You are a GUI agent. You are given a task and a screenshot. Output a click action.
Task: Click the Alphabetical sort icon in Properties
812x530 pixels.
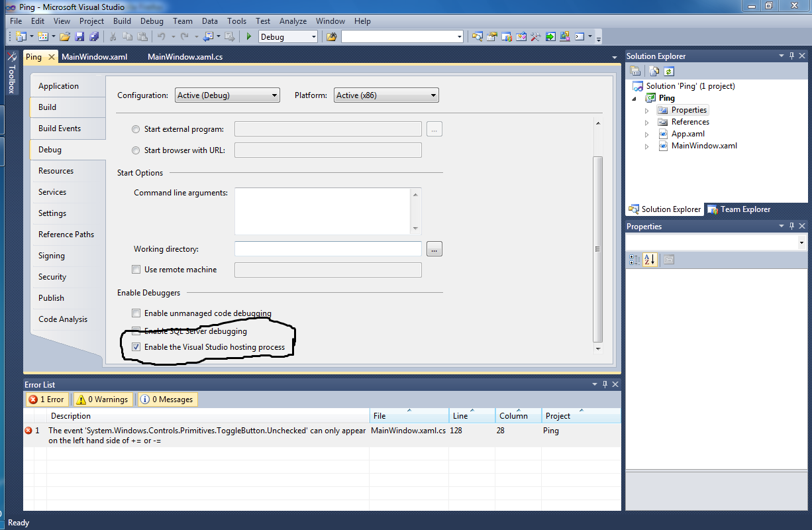(649, 260)
